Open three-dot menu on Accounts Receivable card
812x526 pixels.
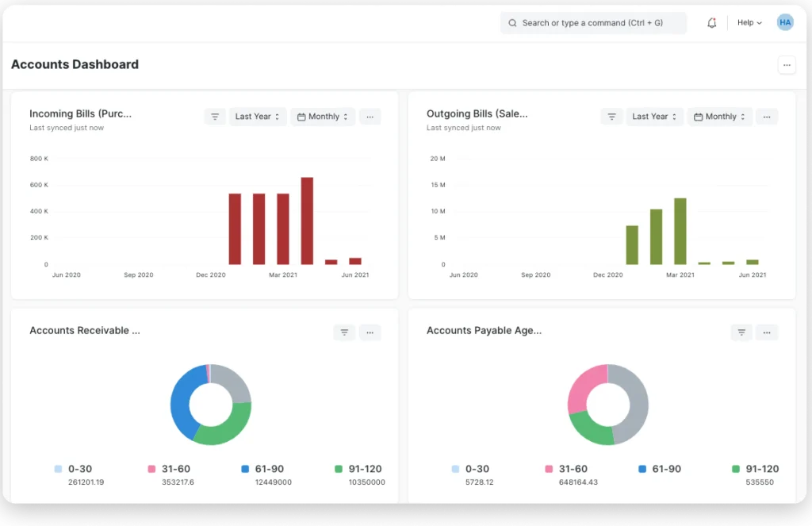370,332
